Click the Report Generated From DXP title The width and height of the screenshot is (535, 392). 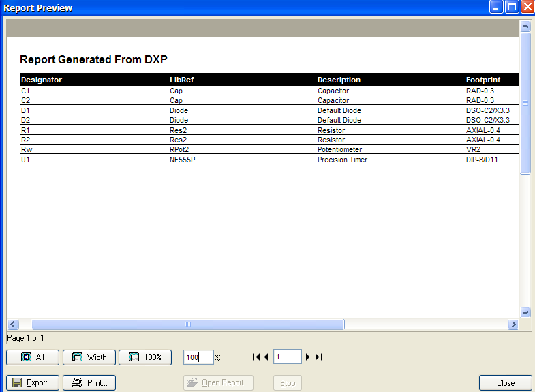pyautogui.click(x=93, y=59)
